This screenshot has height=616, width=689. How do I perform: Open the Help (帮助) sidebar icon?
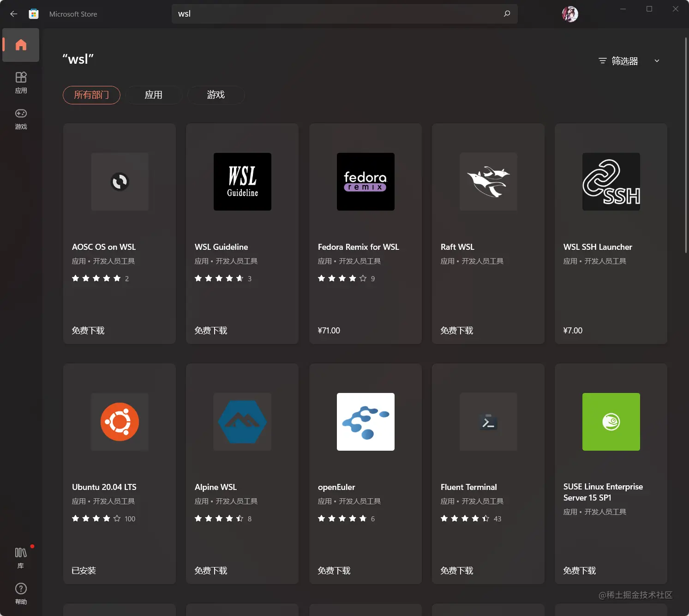click(x=21, y=594)
